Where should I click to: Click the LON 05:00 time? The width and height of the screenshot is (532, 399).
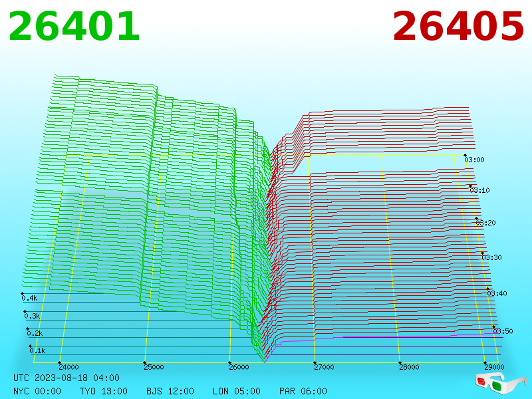point(237,391)
